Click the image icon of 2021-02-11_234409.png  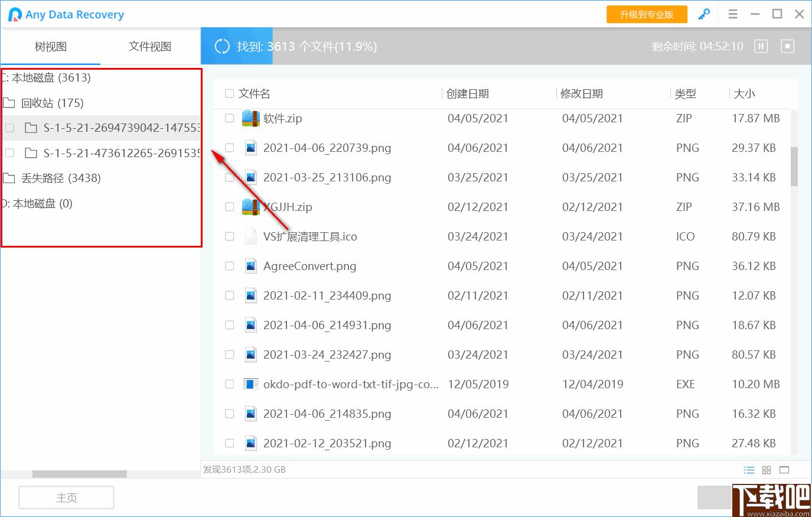pyautogui.click(x=250, y=295)
